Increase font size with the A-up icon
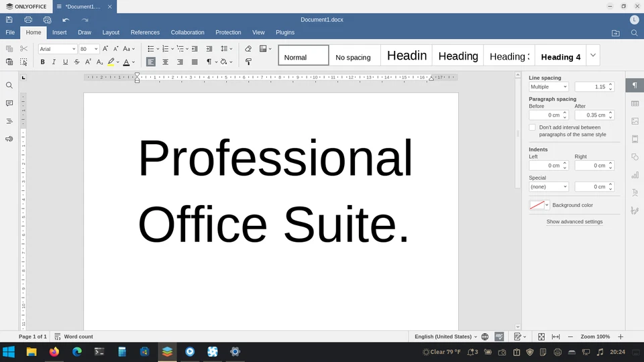This screenshot has width=644, height=362. 105,49
